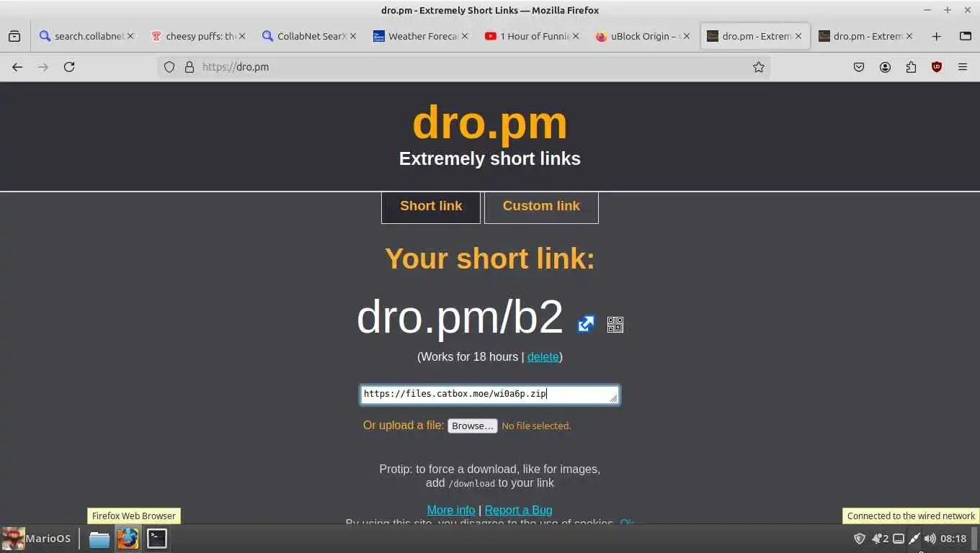Open the MarioOS start menu
This screenshot has width=980, height=553.
click(x=37, y=538)
